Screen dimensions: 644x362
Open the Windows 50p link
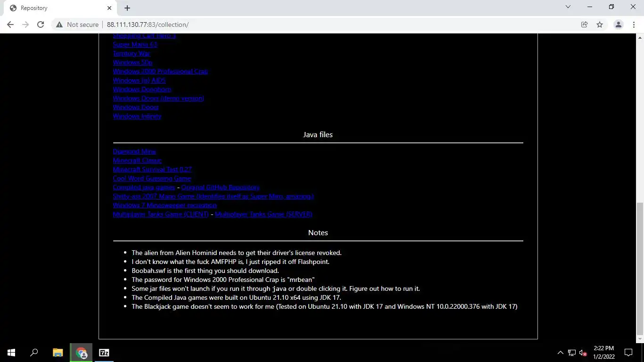tap(132, 62)
